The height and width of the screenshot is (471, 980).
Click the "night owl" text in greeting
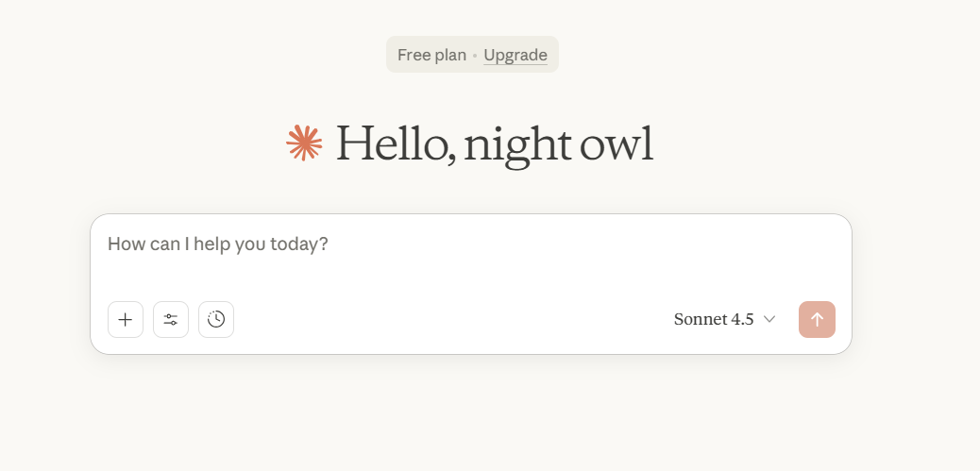tap(558, 143)
